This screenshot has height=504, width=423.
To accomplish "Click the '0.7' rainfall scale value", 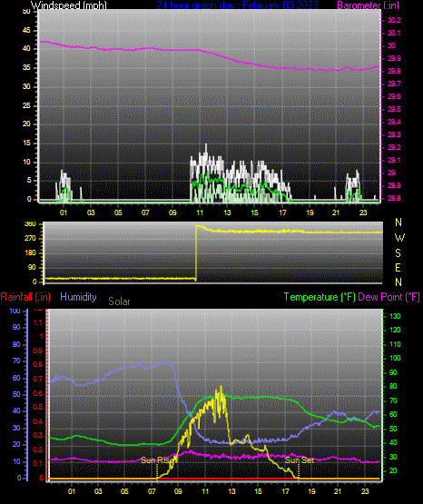I will (x=38, y=379).
